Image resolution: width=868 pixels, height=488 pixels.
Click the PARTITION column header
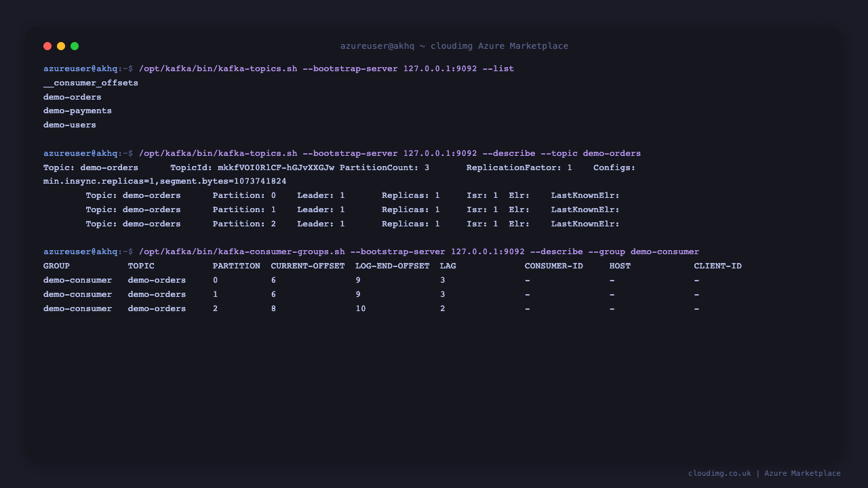coord(237,266)
